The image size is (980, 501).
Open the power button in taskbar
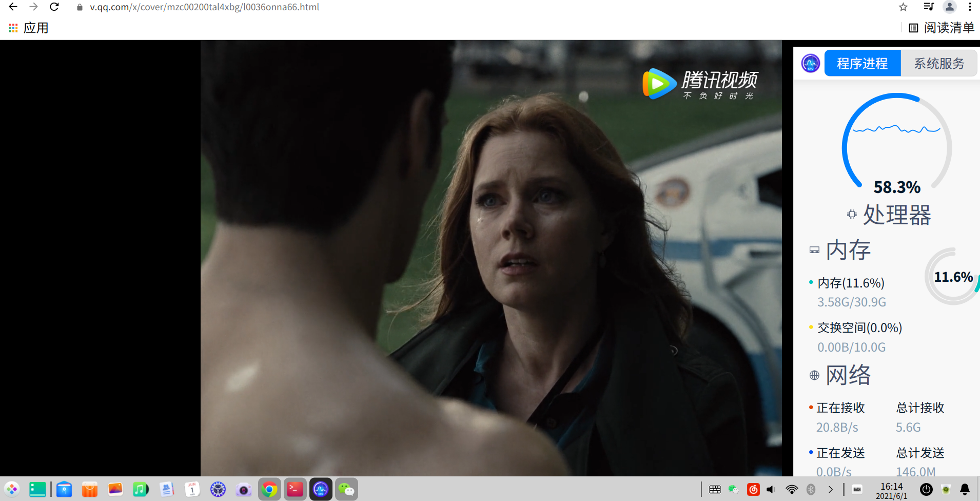(x=926, y=490)
